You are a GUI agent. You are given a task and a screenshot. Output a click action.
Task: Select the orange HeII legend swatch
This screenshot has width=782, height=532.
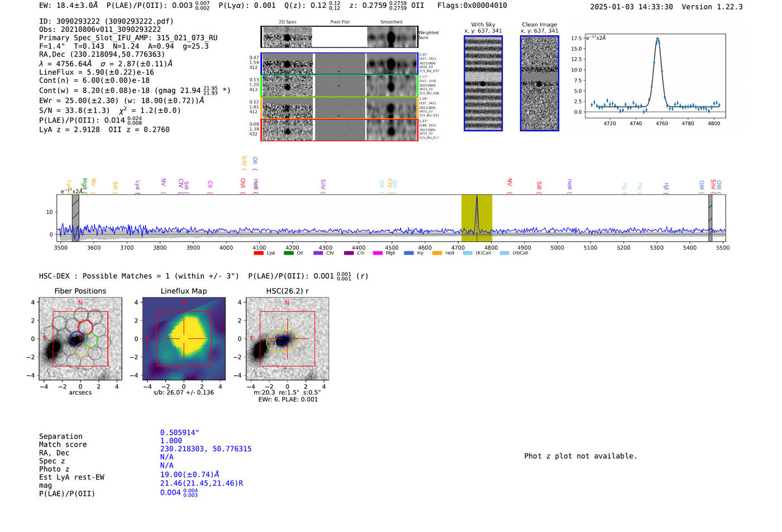(437, 253)
